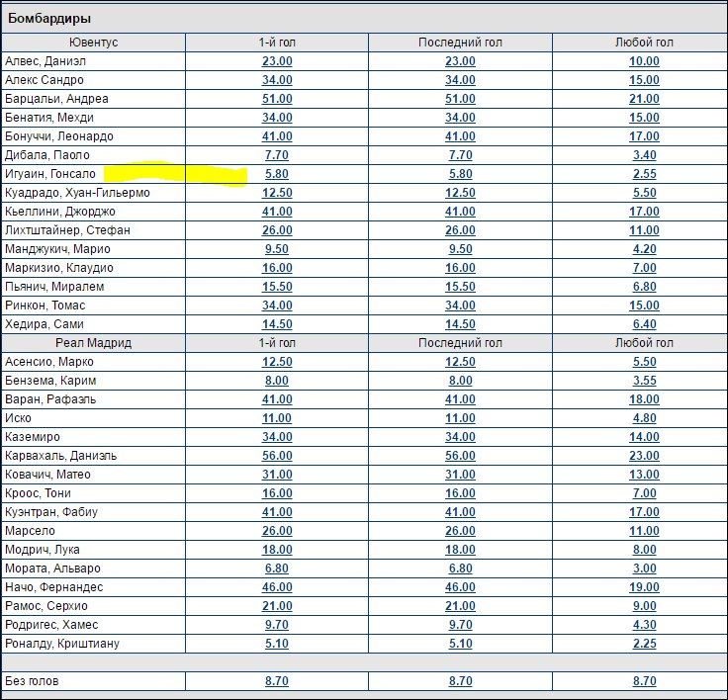Click any goal odds 21.00 for Барцальи, Андреа
Screen dimensions: 728x700
(644, 99)
